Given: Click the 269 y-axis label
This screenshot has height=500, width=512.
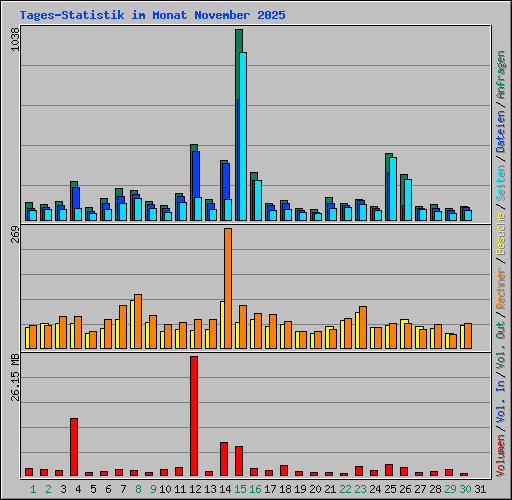Looking at the screenshot, I should pos(15,235).
